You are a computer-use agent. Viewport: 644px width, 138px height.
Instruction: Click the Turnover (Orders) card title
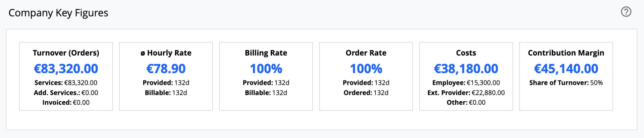pos(66,53)
